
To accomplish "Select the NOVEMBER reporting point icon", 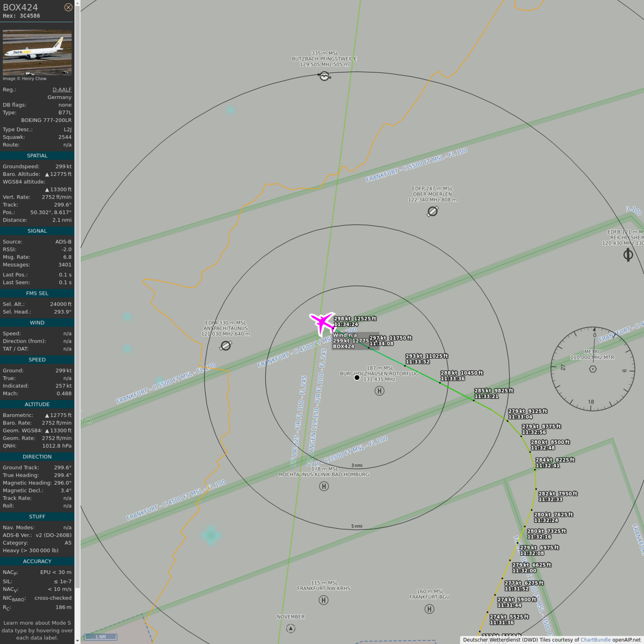I will 291,628.
